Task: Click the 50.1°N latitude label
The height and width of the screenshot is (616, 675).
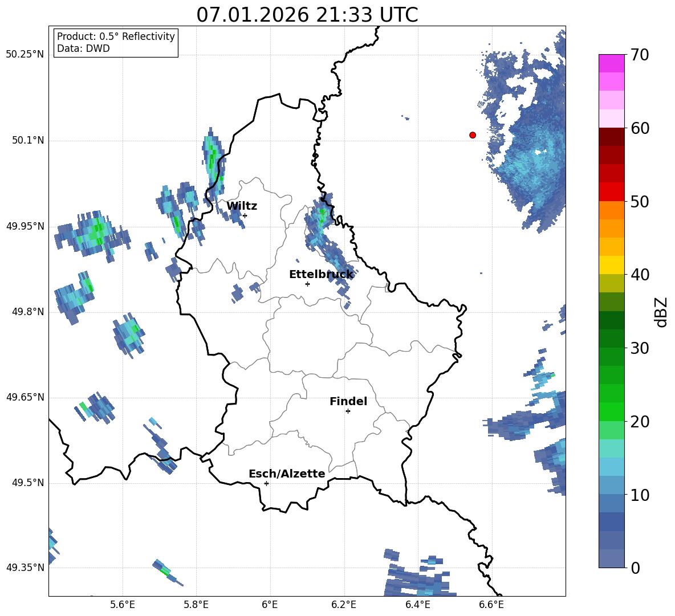Action: coord(28,141)
